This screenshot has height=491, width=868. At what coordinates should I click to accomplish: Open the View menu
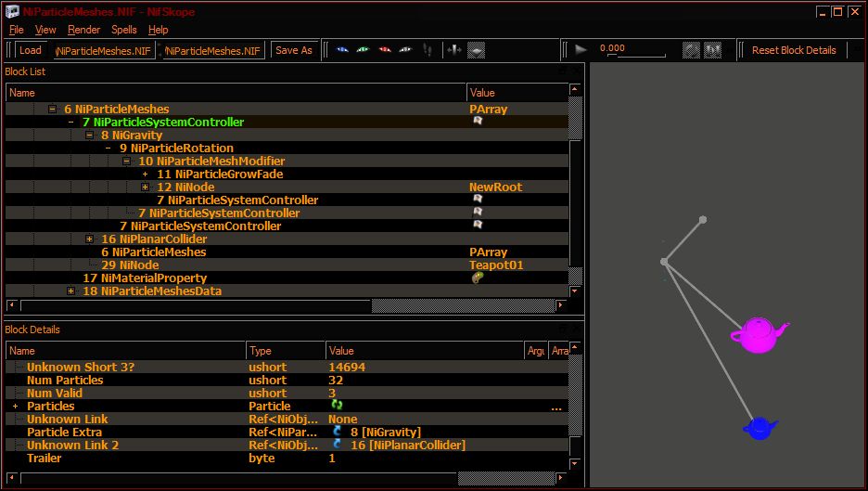[45, 30]
